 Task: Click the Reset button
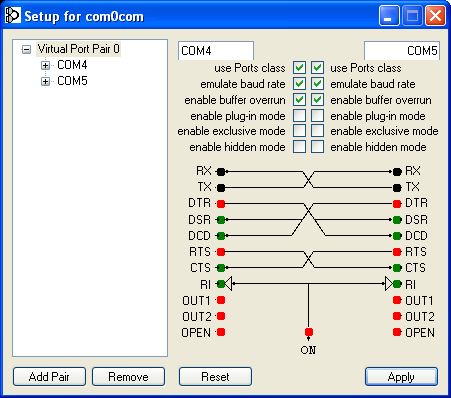pyautogui.click(x=215, y=377)
